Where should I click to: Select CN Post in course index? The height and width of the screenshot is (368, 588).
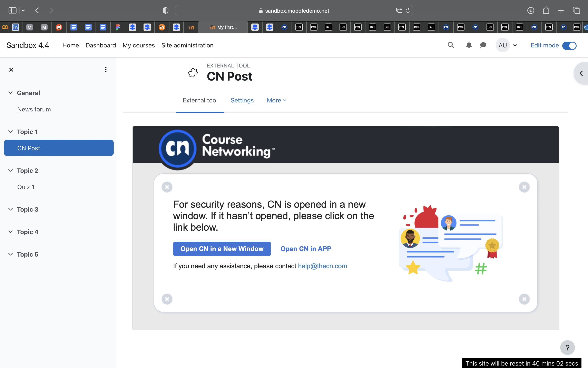59,148
